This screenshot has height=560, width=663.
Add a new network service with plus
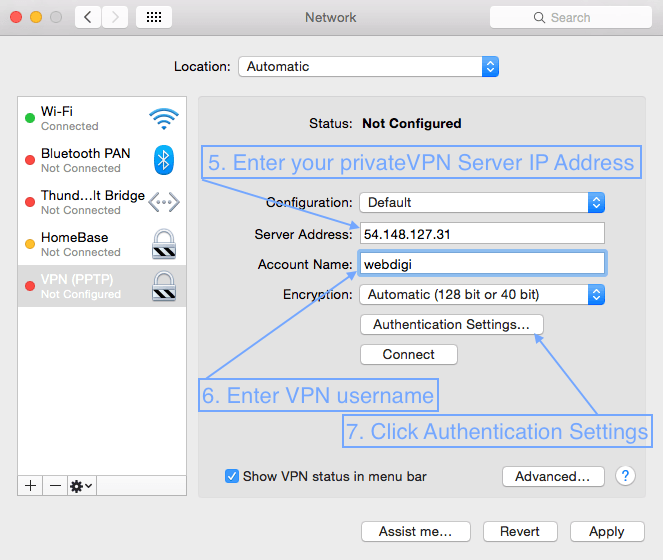[30, 486]
